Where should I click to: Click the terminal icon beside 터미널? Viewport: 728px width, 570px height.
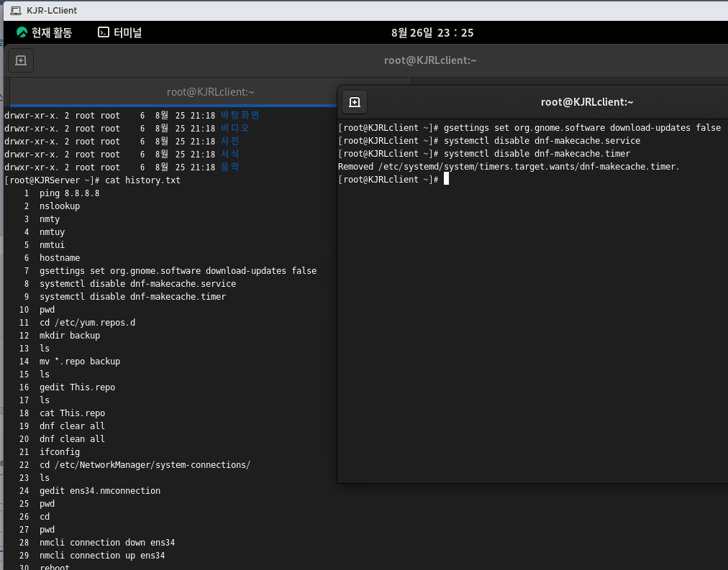tap(104, 32)
